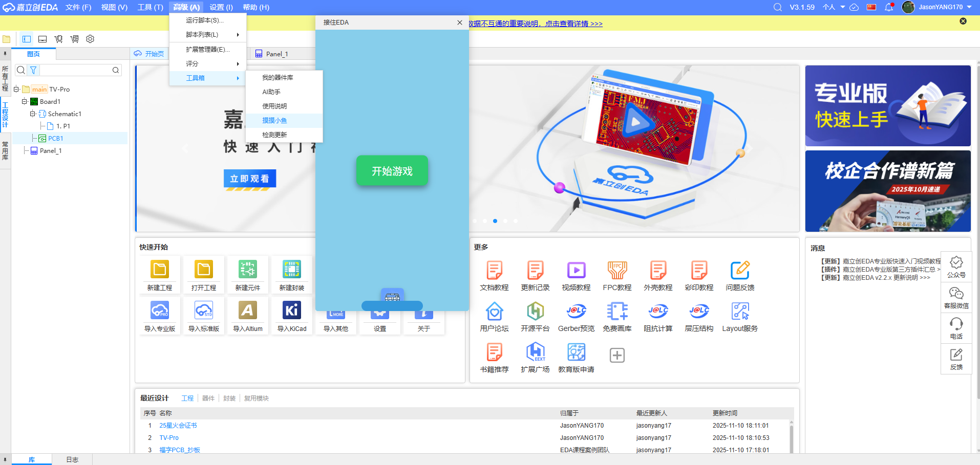Toggle the filter funnel in the project panel

[x=33, y=70]
